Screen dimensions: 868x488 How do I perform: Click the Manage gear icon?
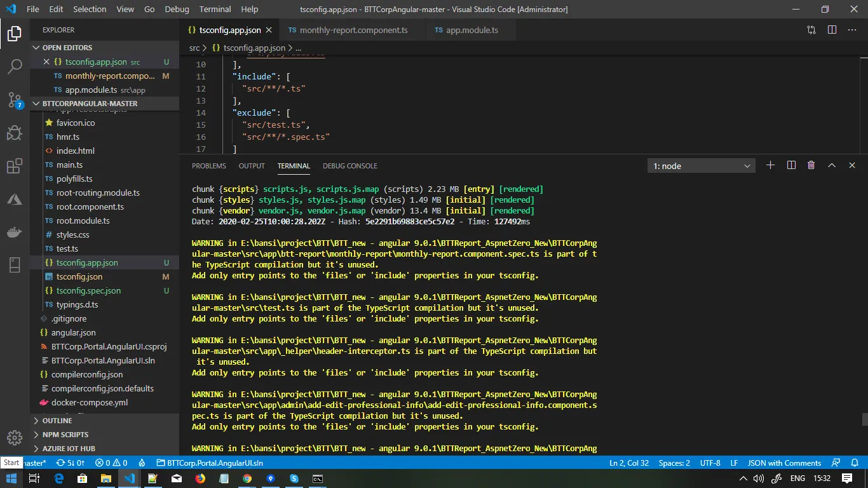[x=15, y=438]
